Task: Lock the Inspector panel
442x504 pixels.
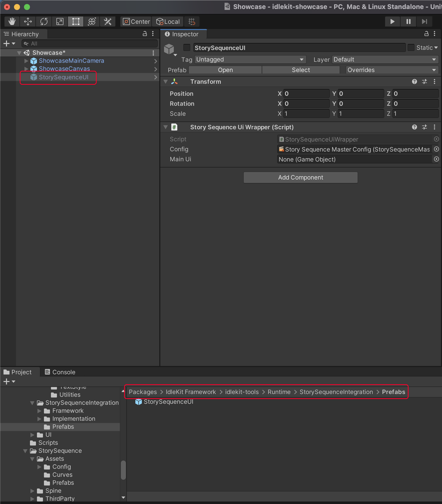Action: [427, 34]
